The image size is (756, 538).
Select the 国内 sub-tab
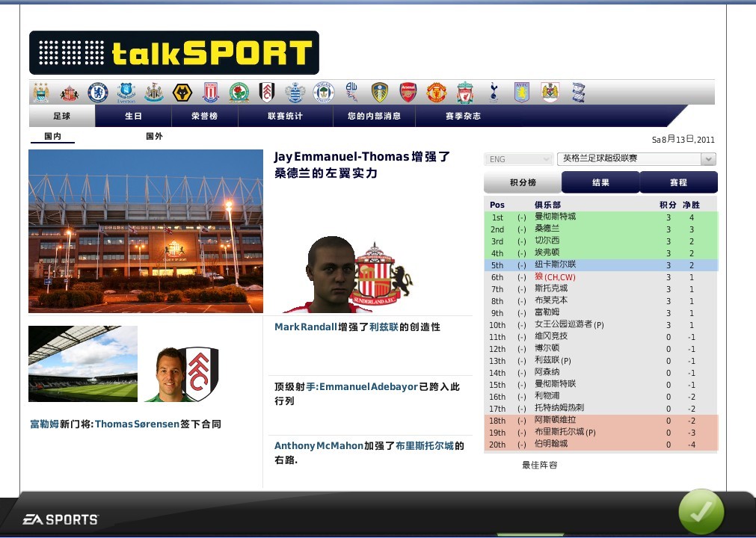52,137
